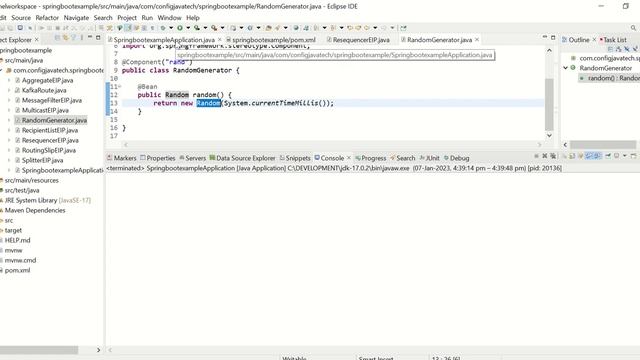Click the Outline sort icon
Image resolution: width=640 pixels, height=360 pixels.
(618, 49)
